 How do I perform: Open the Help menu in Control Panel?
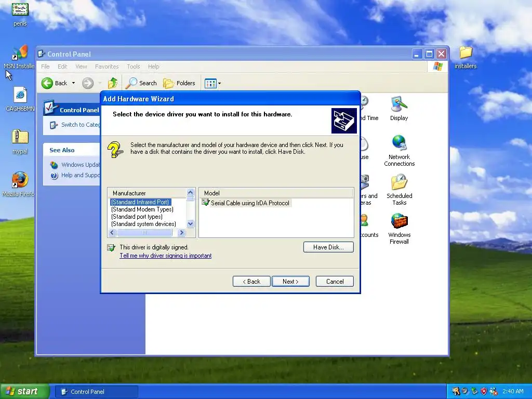pyautogui.click(x=153, y=66)
